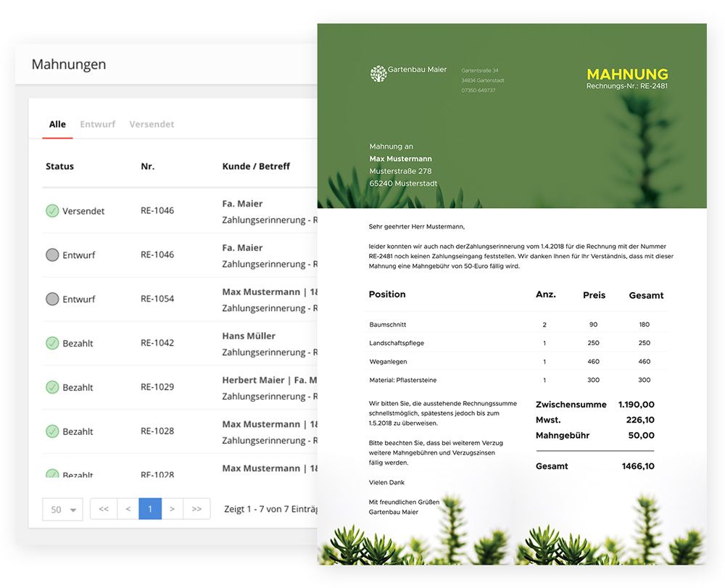The image size is (725, 588).
Task: Click the Zwischensumme value 1.190,00
Action: pos(637,405)
